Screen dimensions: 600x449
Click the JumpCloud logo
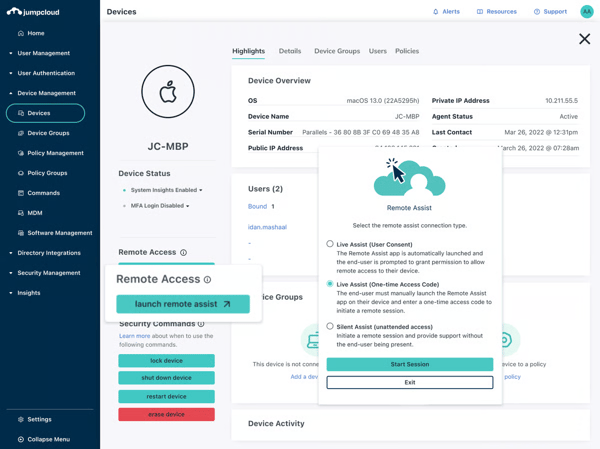[33, 12]
